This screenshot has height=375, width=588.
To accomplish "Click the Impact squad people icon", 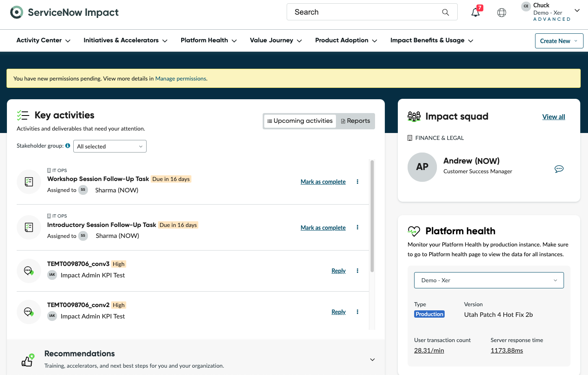I will point(414,117).
